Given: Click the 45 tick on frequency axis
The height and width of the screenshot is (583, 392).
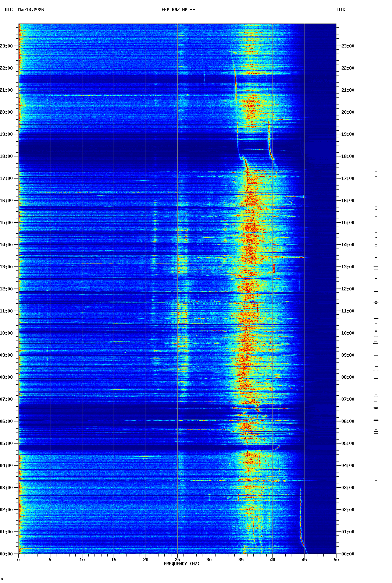Looking at the screenshot, I should 304,560.
